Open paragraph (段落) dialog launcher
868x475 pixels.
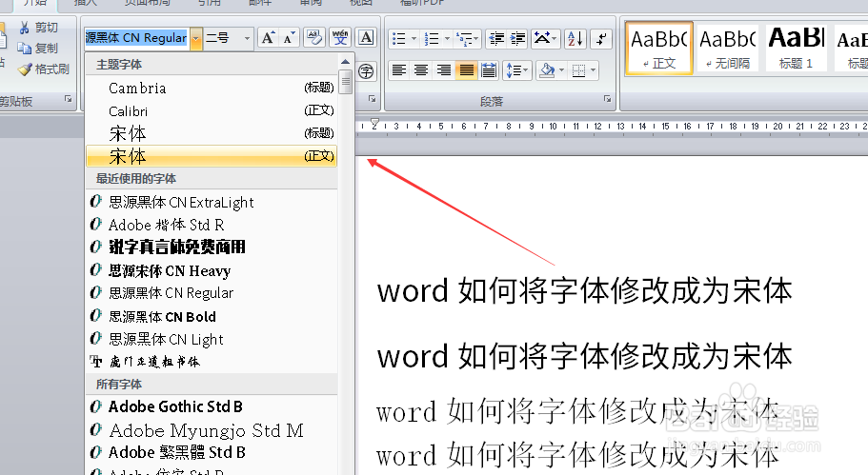(607, 99)
